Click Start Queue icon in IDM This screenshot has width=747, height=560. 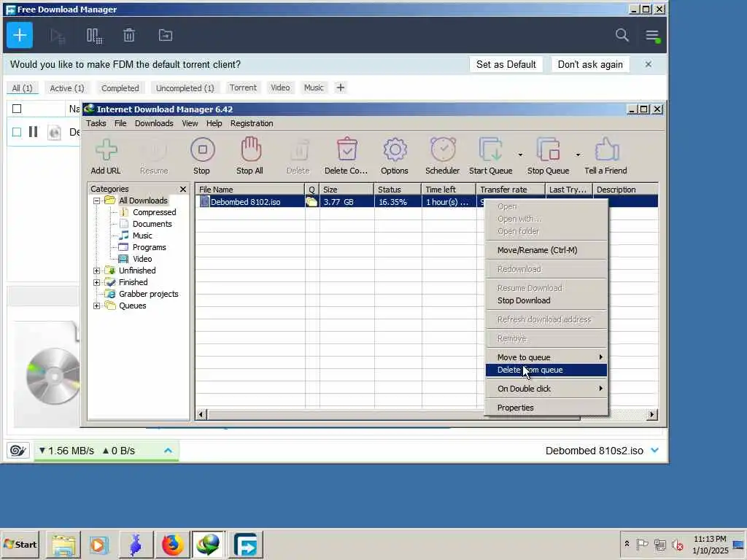[491, 156]
